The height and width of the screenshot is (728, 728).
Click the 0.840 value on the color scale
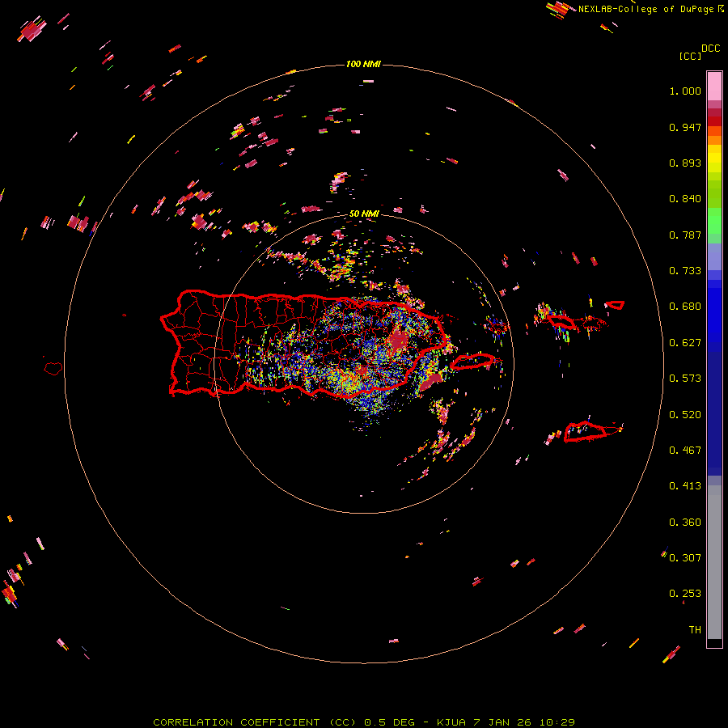[685, 199]
